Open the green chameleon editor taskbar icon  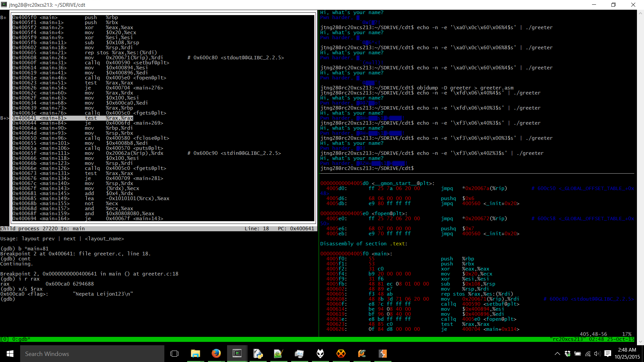[278, 354]
